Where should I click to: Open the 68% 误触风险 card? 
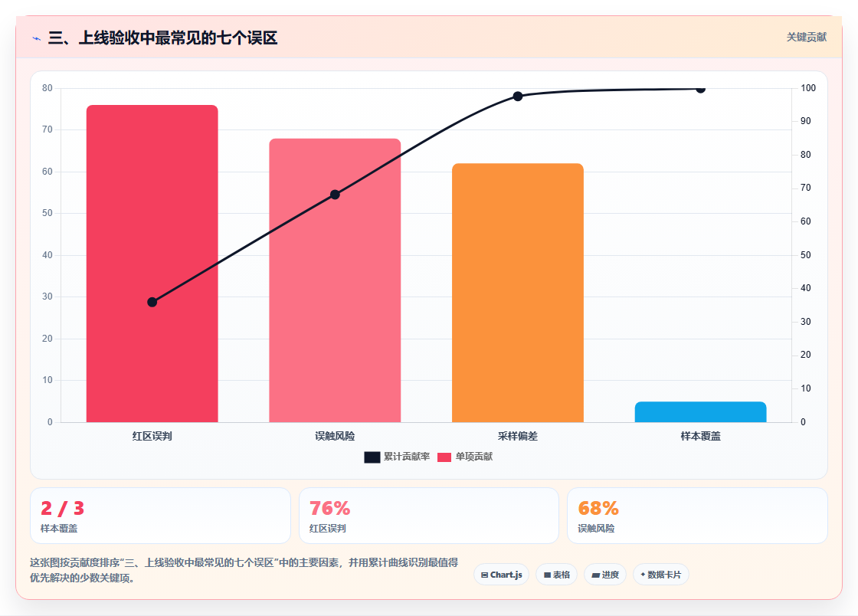(x=697, y=516)
